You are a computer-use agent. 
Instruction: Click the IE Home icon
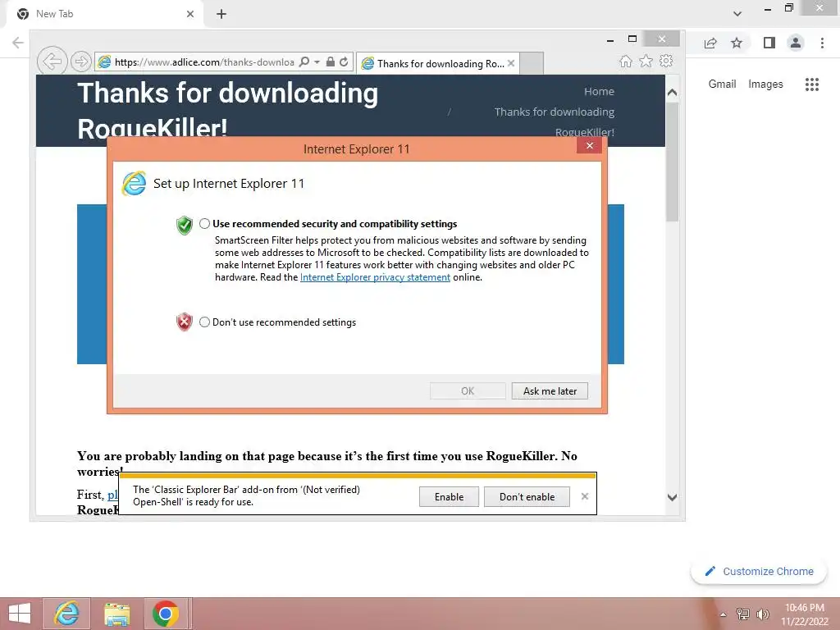point(626,61)
